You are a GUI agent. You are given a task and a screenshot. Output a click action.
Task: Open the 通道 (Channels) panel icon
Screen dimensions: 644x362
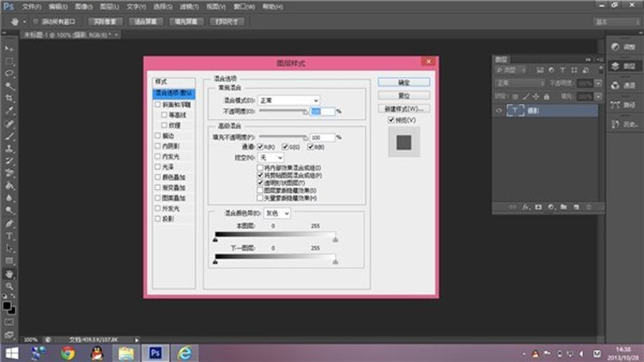[x=620, y=85]
